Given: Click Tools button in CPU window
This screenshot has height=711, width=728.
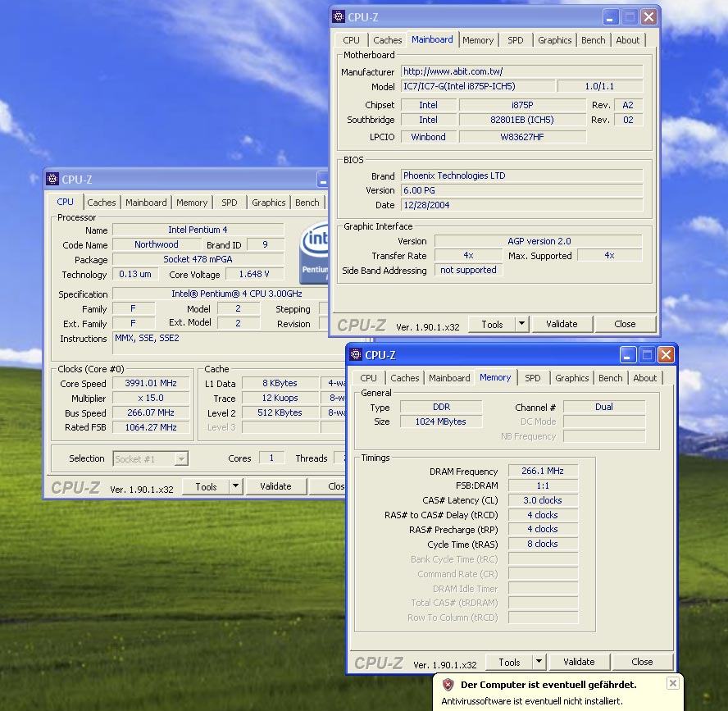Looking at the screenshot, I should point(206,486).
